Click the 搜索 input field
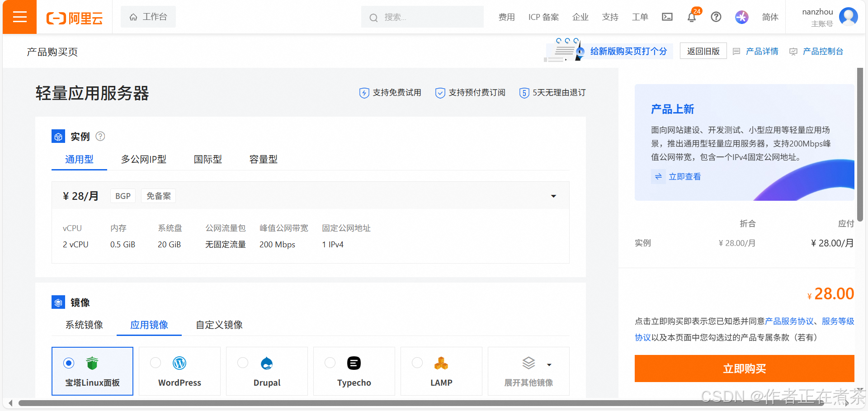 coord(422,17)
